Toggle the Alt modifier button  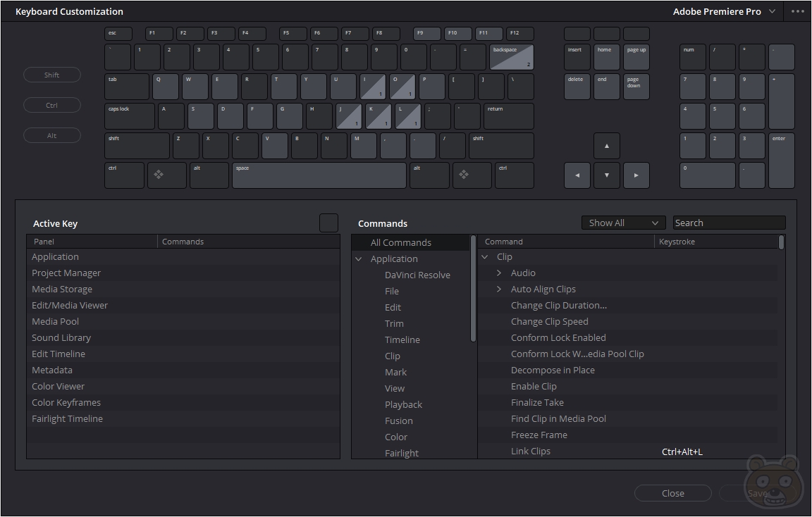(51, 136)
